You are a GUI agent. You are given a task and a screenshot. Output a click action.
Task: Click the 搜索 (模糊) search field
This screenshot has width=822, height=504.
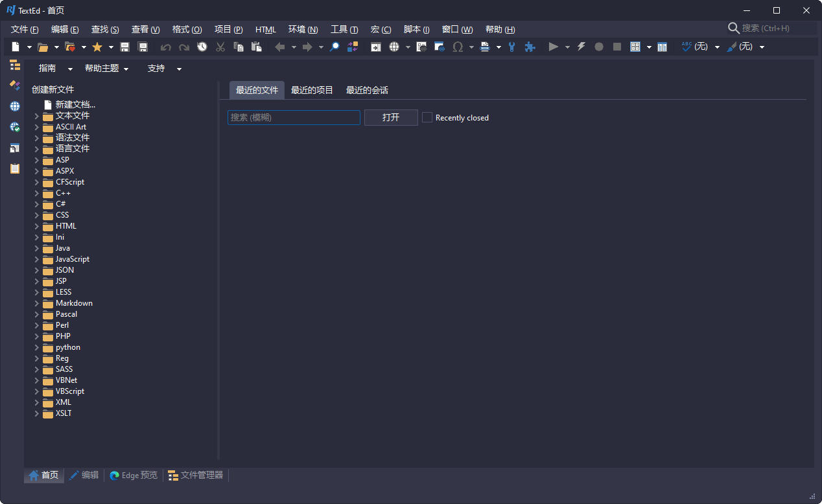pyautogui.click(x=294, y=117)
